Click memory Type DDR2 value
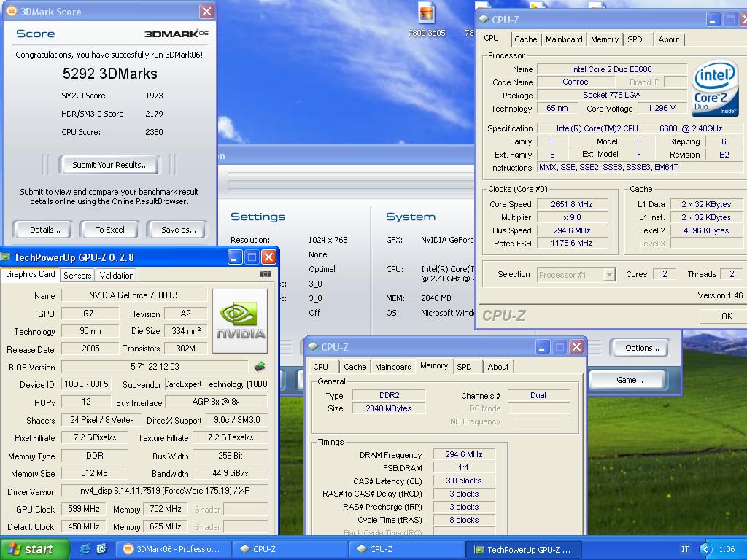Screen dimensions: 747x560 pos(389,395)
